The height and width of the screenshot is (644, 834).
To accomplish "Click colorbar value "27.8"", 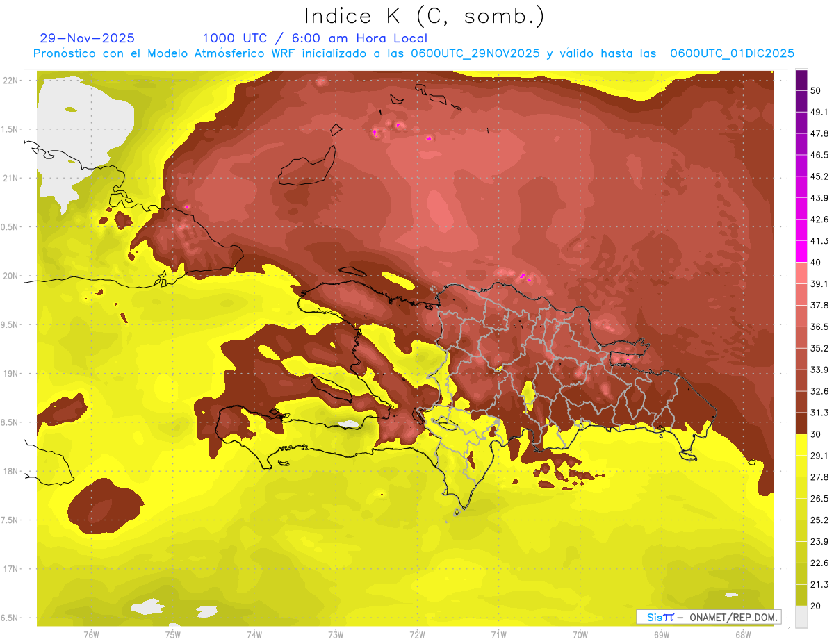I will (x=819, y=477).
